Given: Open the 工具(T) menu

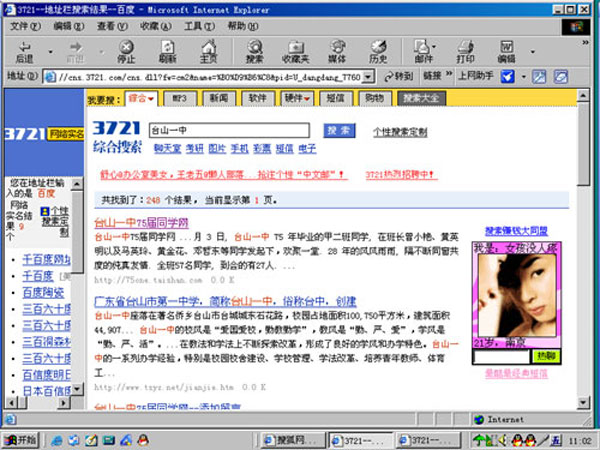Looking at the screenshot, I should pos(199,26).
